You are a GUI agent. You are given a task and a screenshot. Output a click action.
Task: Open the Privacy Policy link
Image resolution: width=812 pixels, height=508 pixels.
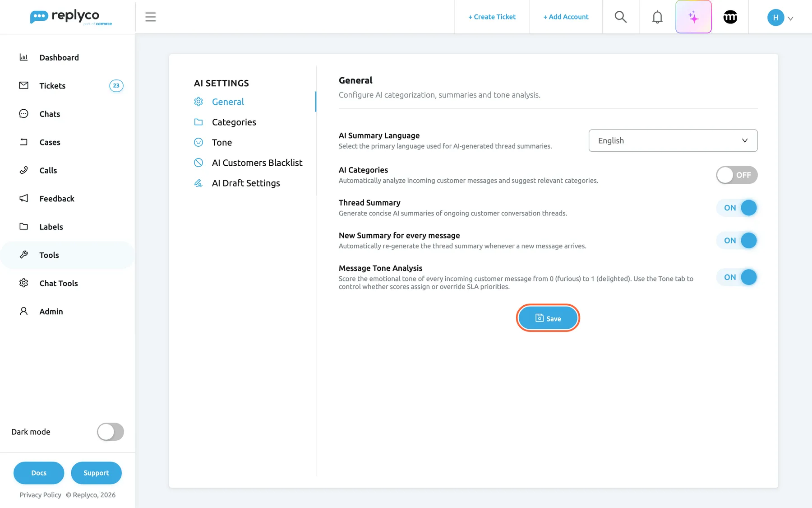coord(40,495)
